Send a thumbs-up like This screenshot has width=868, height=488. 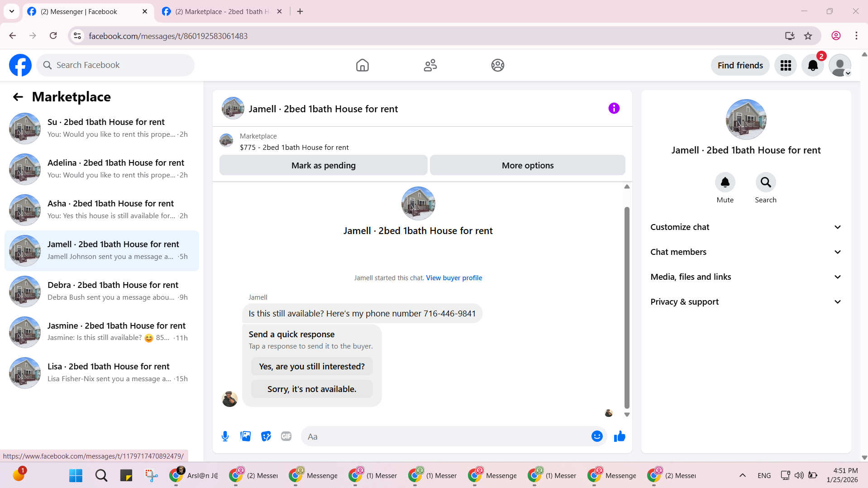point(620,436)
